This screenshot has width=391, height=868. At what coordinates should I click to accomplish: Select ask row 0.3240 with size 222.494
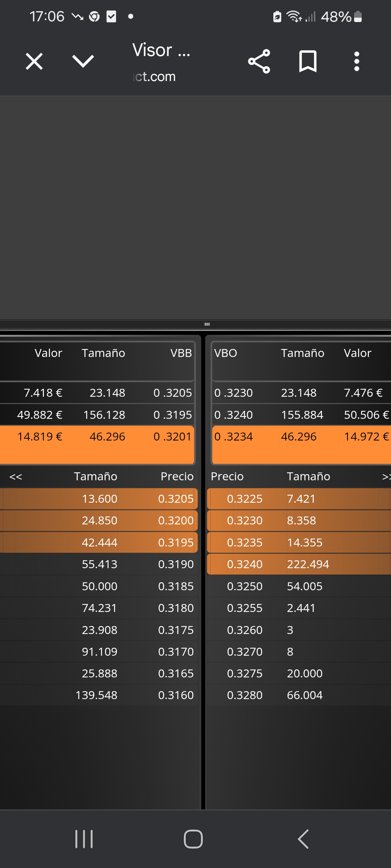[x=299, y=564]
